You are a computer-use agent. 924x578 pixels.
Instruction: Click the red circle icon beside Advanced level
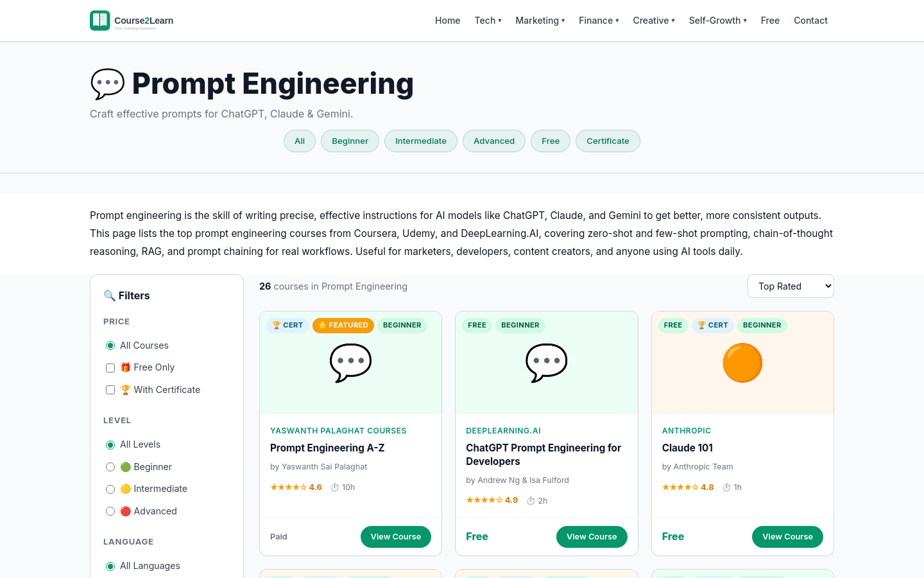pos(126,511)
